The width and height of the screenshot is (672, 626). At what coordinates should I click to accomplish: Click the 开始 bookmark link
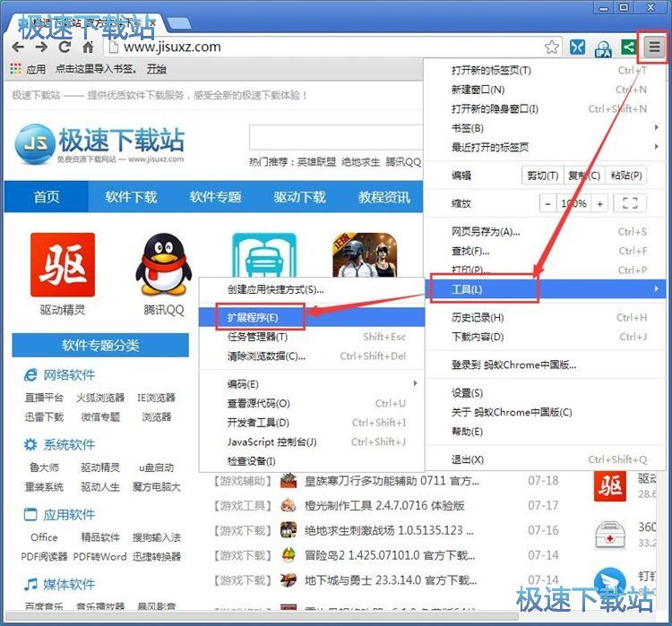pos(156,69)
